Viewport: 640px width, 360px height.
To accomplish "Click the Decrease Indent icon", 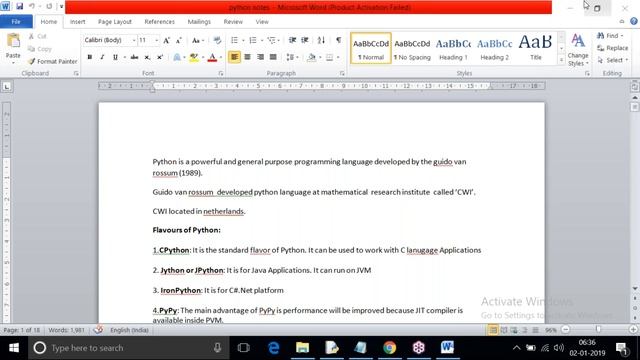I will 292,40.
